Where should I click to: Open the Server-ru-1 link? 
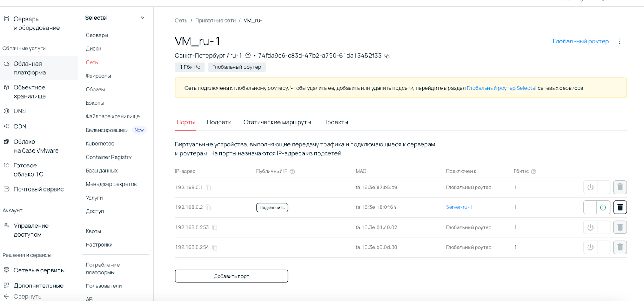click(459, 207)
